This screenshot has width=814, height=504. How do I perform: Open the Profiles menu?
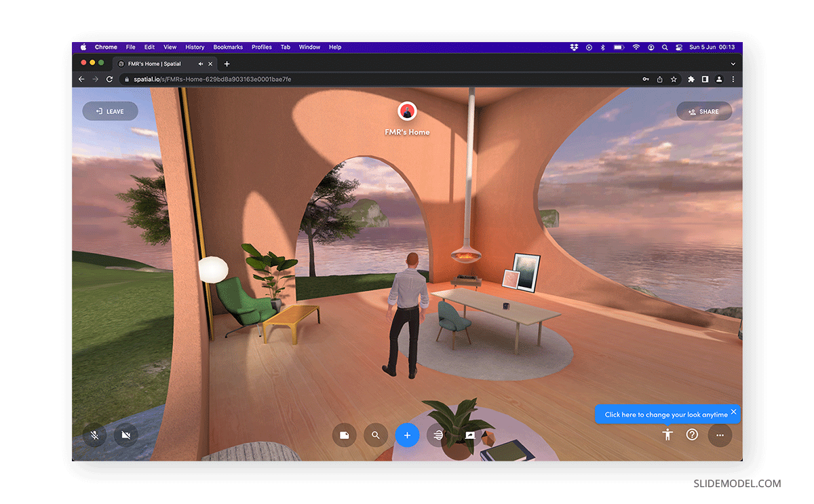(x=262, y=47)
